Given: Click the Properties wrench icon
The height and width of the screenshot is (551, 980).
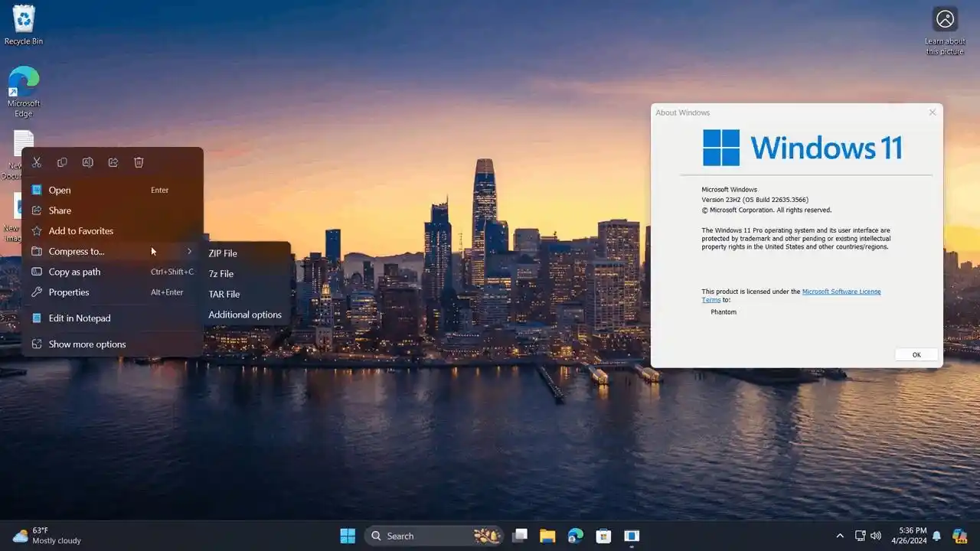Looking at the screenshot, I should pyautogui.click(x=36, y=292).
